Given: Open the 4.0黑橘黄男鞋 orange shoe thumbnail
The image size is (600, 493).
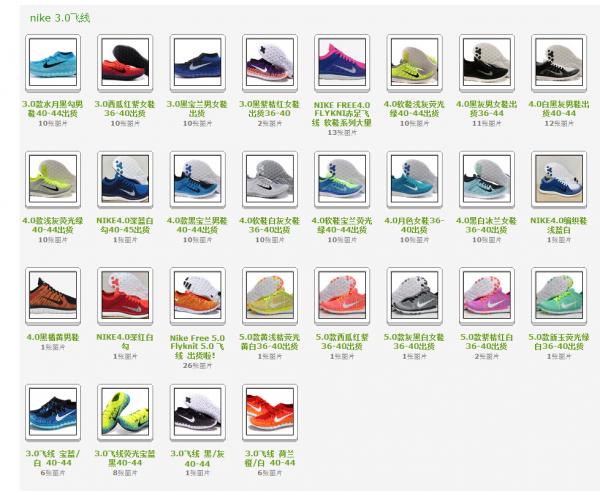Looking at the screenshot, I should (x=53, y=295).
